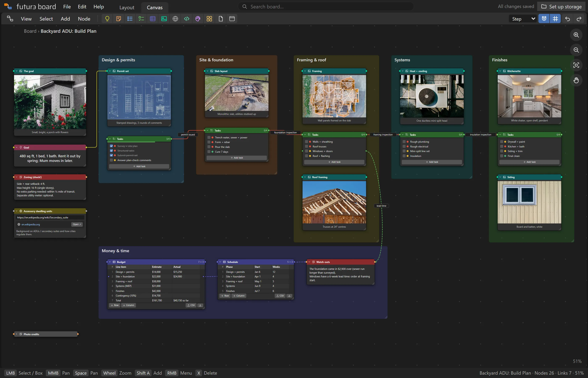This screenshot has width=588, height=378.
Task: Check the 'Siding + trim' task
Action: tap(502, 151)
